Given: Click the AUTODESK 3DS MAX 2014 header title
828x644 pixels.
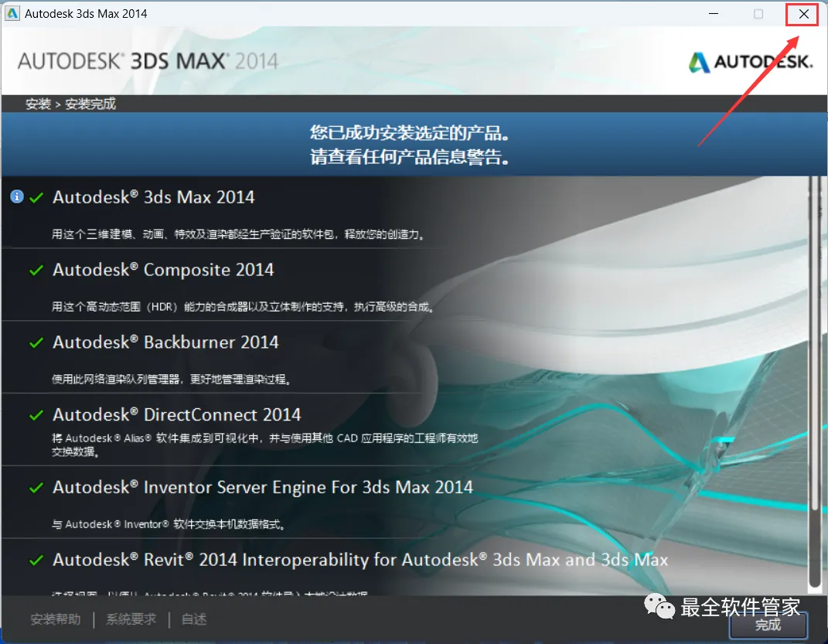Looking at the screenshot, I should [148, 61].
